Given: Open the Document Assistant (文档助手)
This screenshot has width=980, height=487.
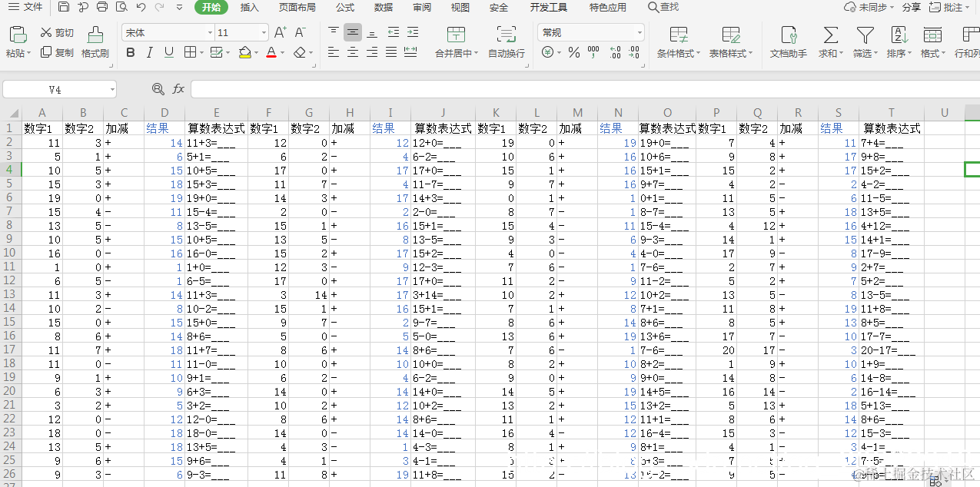Looking at the screenshot, I should coord(789,42).
